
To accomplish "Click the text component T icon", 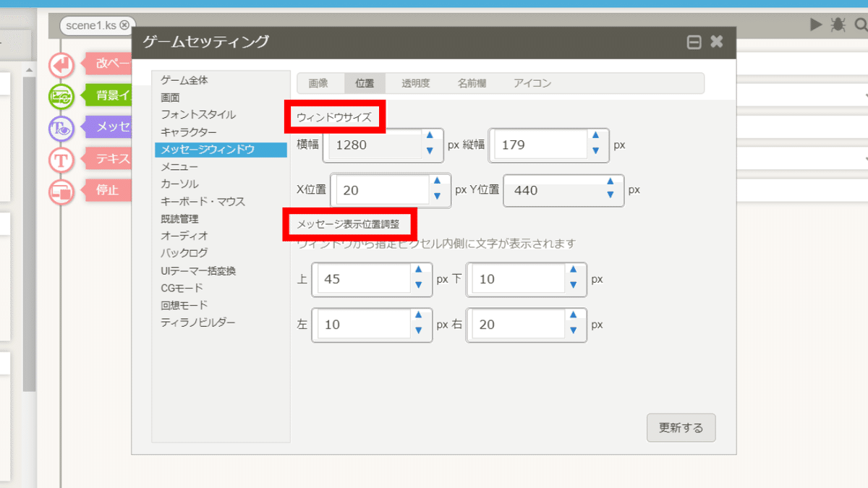I will click(62, 160).
